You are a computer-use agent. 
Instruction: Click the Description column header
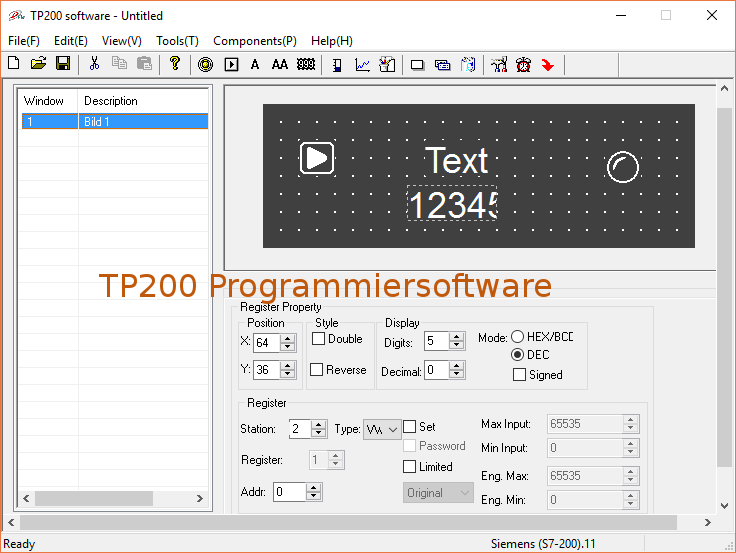(x=143, y=101)
